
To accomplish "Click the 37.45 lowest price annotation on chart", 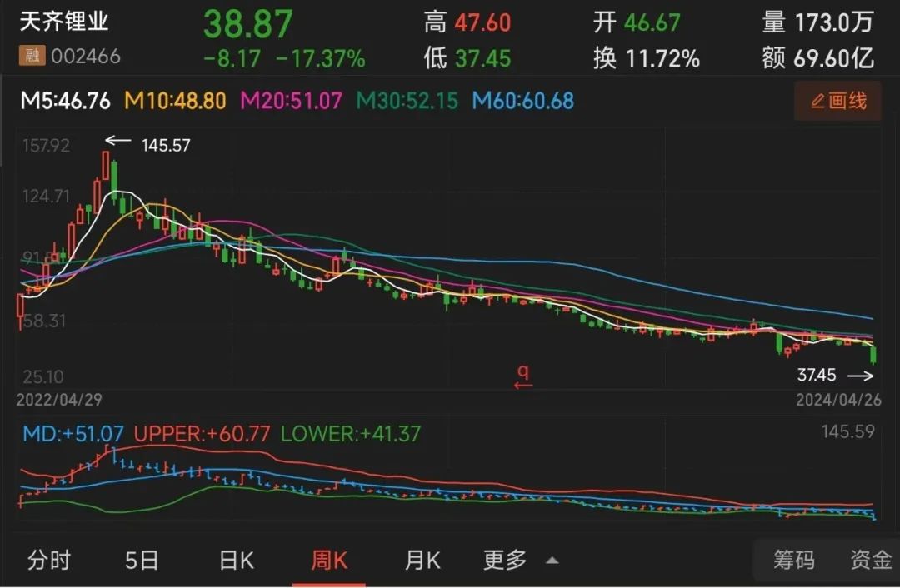I will point(816,375).
